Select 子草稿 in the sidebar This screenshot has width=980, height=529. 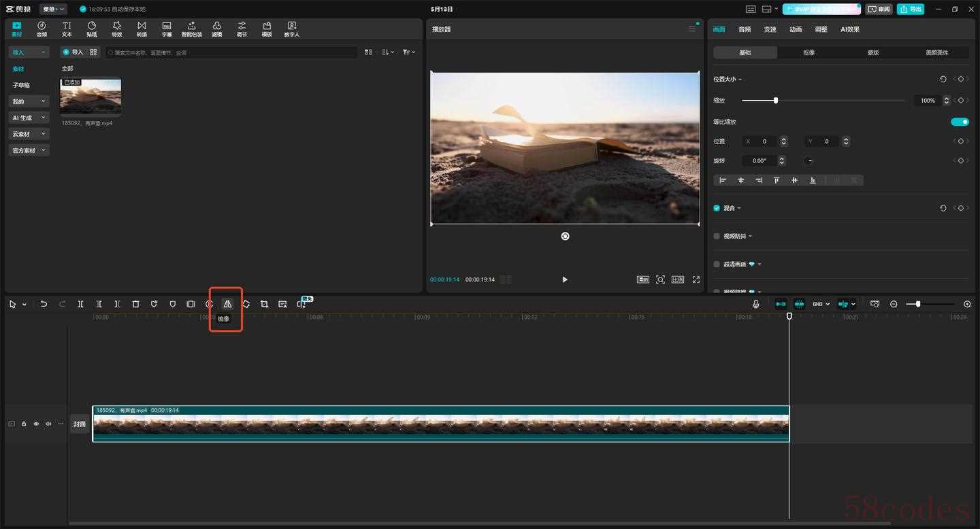pos(21,85)
